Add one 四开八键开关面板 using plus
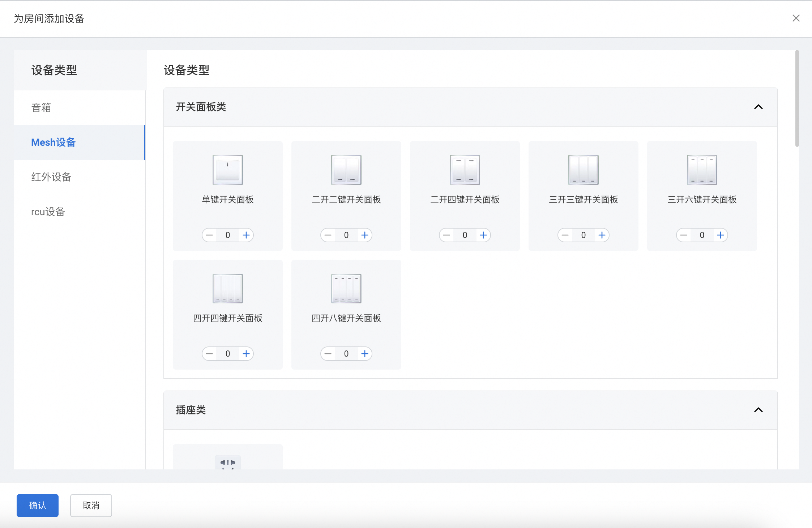 (x=365, y=354)
